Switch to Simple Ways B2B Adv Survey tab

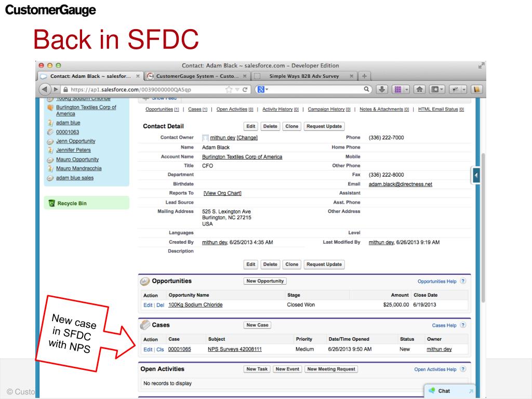pyautogui.click(x=304, y=76)
